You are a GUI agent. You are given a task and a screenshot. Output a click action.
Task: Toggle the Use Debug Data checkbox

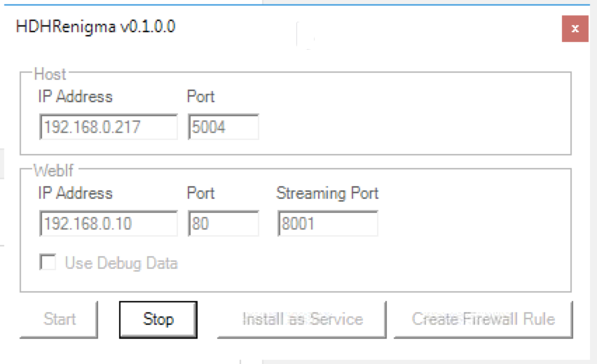[x=48, y=263]
